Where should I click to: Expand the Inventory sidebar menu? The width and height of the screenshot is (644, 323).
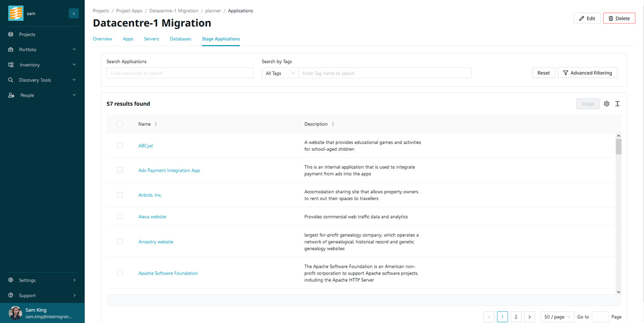click(74, 65)
